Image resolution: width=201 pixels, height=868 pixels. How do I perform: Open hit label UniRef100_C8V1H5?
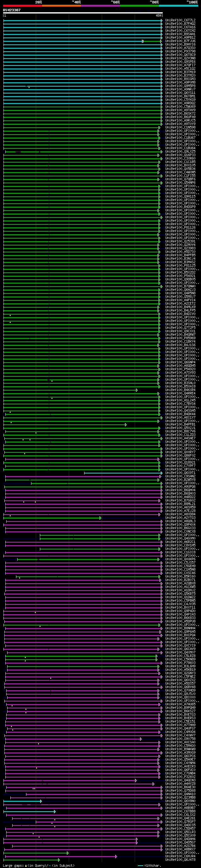[180, 545]
